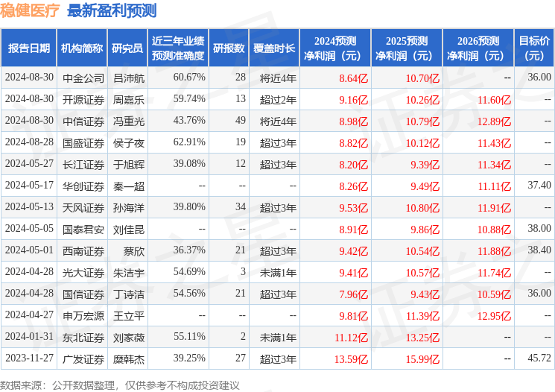Click the 最新盈利预测 heading
Image resolution: width=555 pixels, height=392 pixels.
[112, 10]
